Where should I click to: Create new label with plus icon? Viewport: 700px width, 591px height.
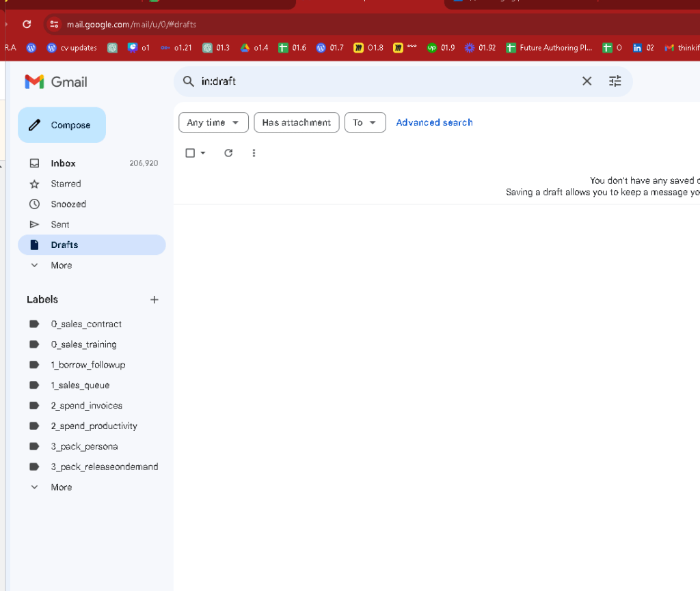click(x=154, y=300)
